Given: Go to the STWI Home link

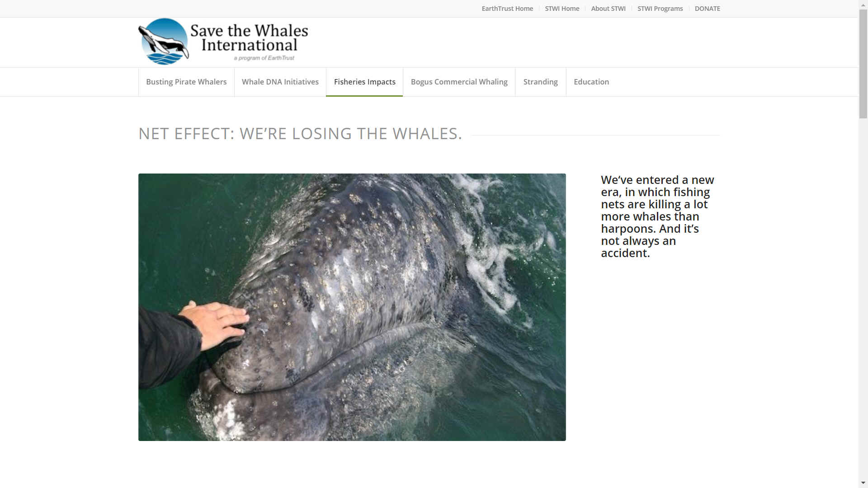Looking at the screenshot, I should 562,9.
